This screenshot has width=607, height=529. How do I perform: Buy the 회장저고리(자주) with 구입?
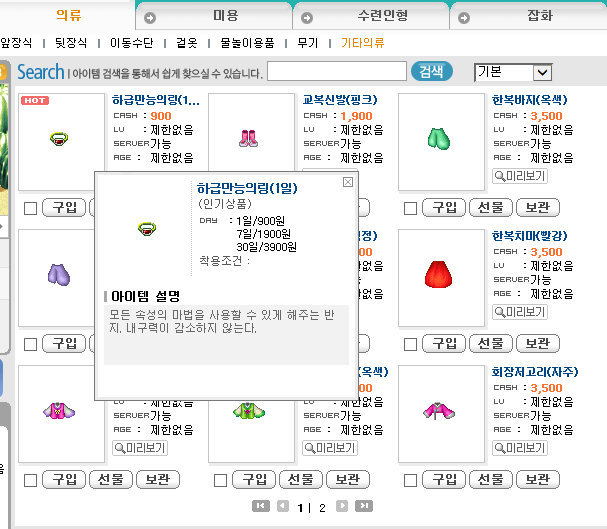[x=444, y=480]
